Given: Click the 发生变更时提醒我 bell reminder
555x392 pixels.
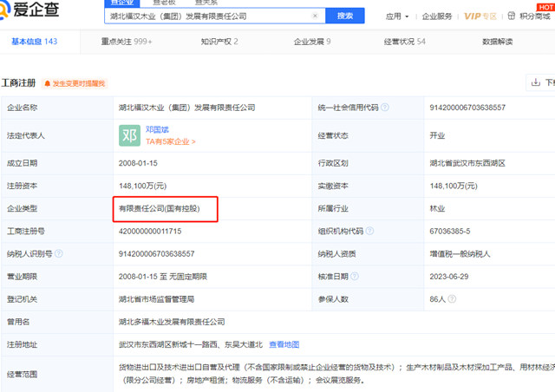Looking at the screenshot, I should tap(75, 83).
